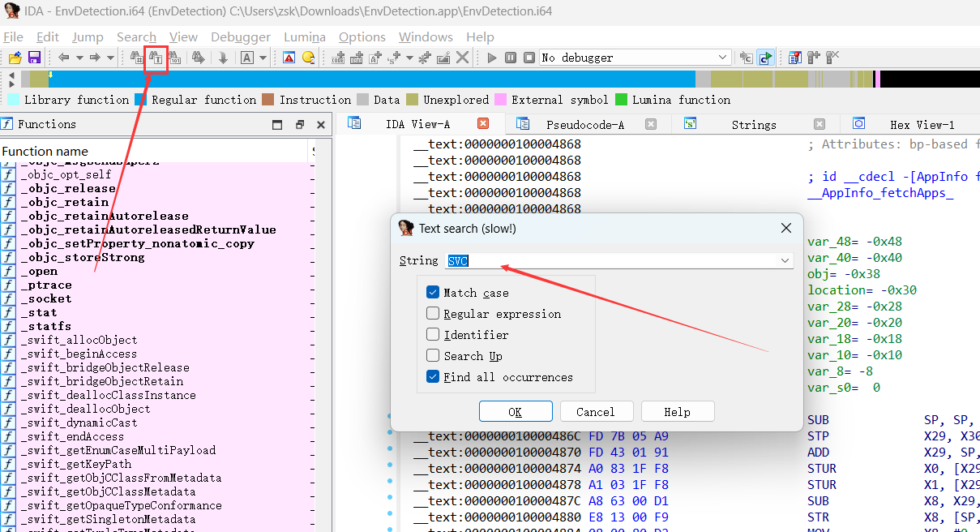
Task: Open the Debugger menu
Action: [x=241, y=37]
